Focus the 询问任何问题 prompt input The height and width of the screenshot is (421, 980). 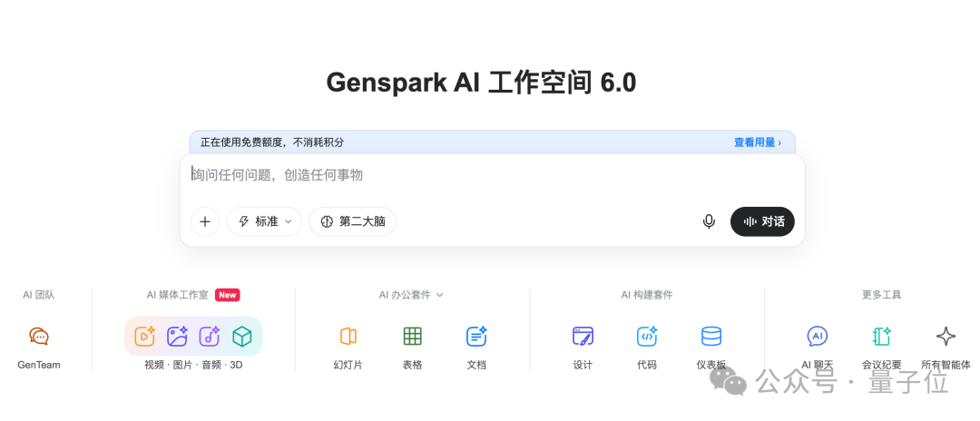pos(493,175)
